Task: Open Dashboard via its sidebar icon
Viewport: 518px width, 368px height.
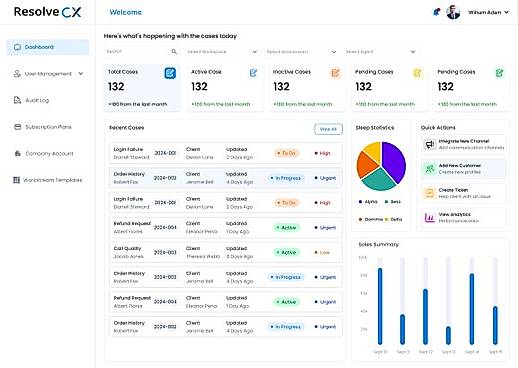Action: tap(17, 47)
